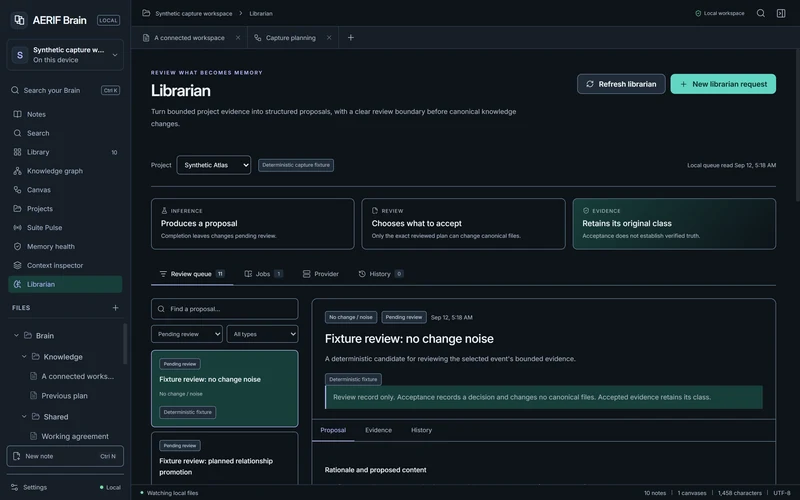
Task: Select Librarian in the sidebar
Action: click(x=65, y=284)
